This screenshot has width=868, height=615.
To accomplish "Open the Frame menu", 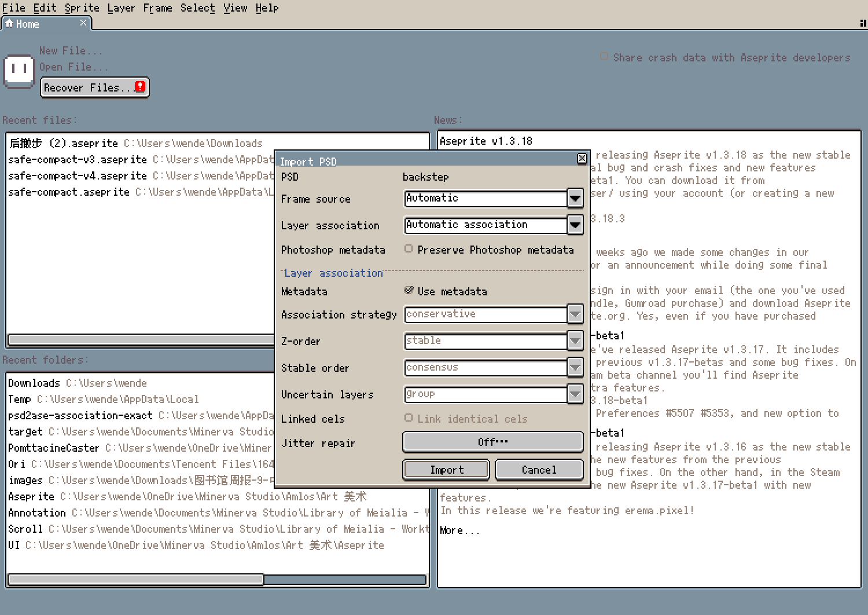I will pos(157,8).
